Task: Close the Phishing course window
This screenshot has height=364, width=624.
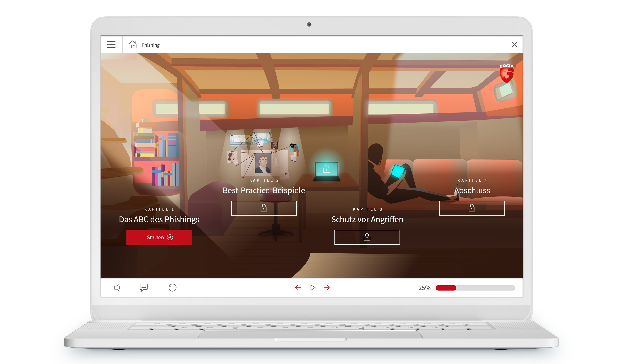Action: [x=515, y=45]
